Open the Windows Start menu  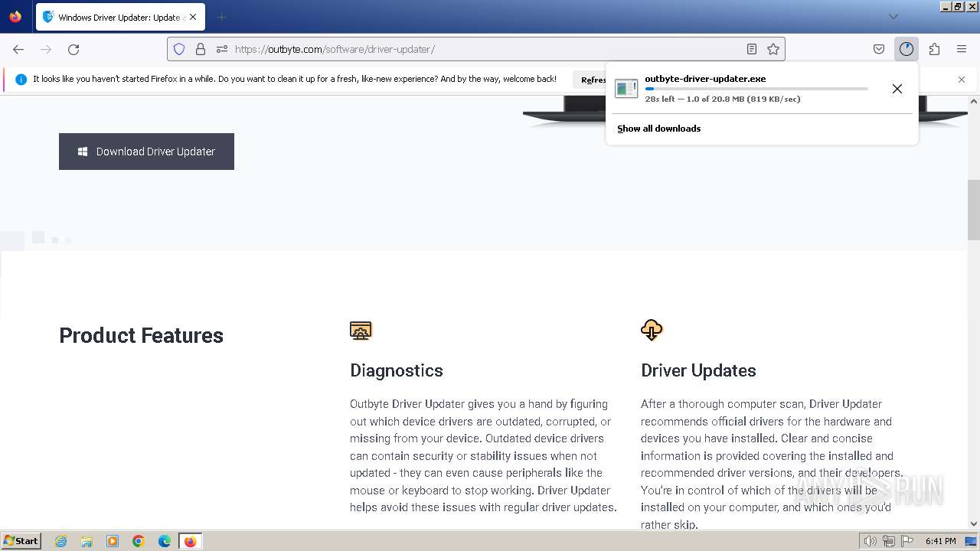(x=21, y=540)
